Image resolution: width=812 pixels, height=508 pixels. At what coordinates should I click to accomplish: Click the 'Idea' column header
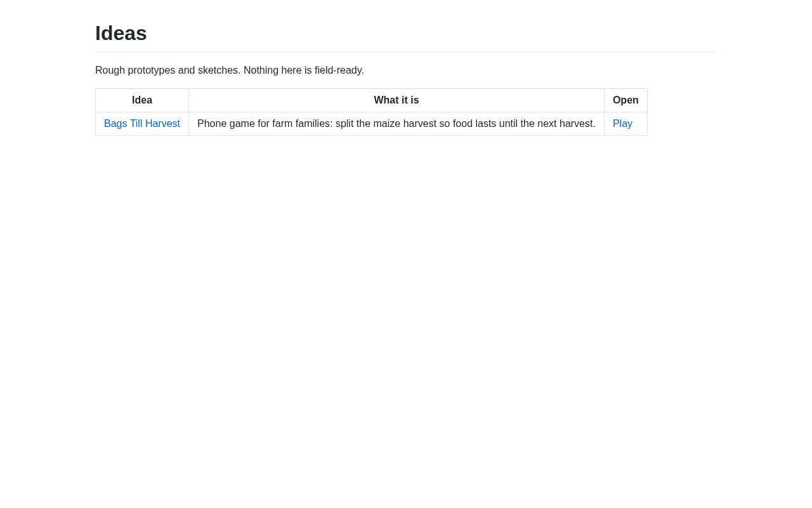tap(142, 100)
